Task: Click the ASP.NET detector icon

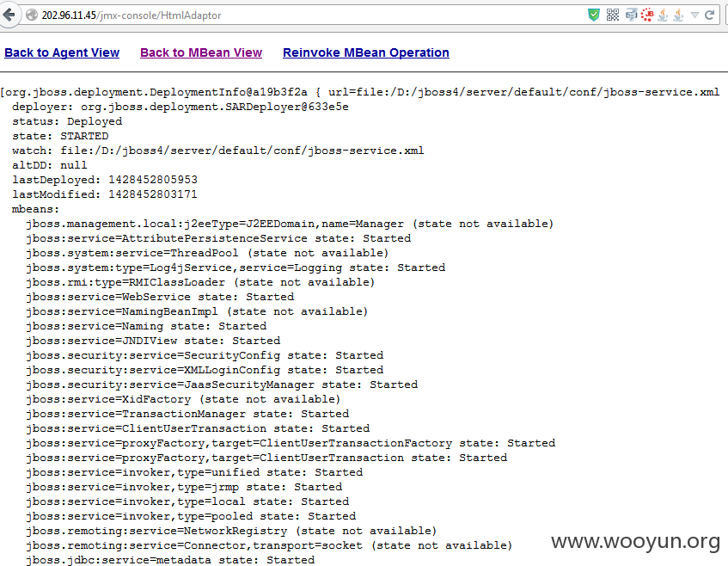Action: click(631, 15)
